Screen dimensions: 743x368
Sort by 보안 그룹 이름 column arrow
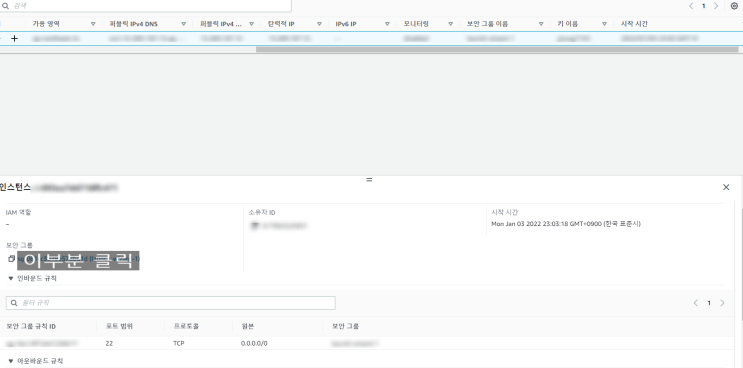(x=541, y=24)
